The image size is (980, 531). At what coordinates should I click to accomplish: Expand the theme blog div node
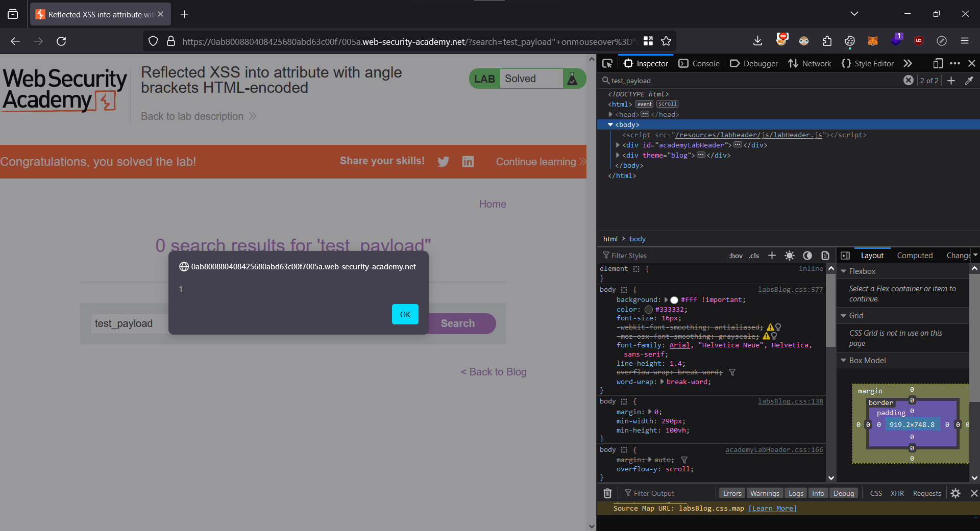(x=618, y=155)
